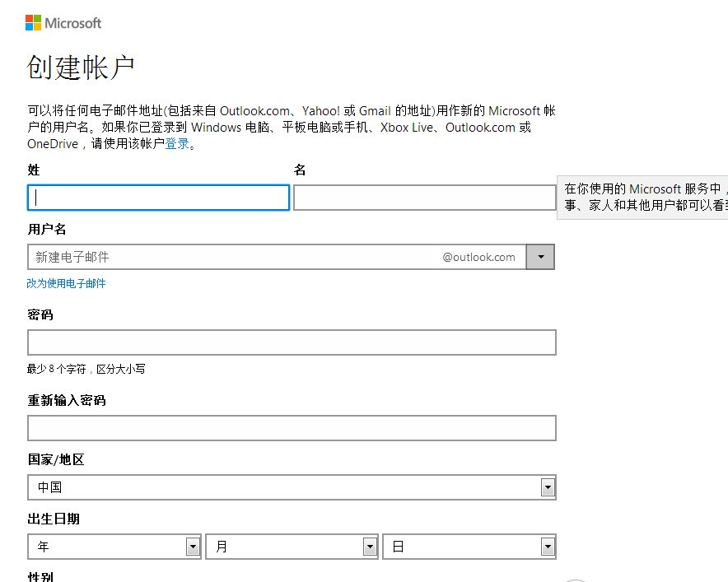
Task: Open the 月 birth month dropdown
Action: coord(292,547)
